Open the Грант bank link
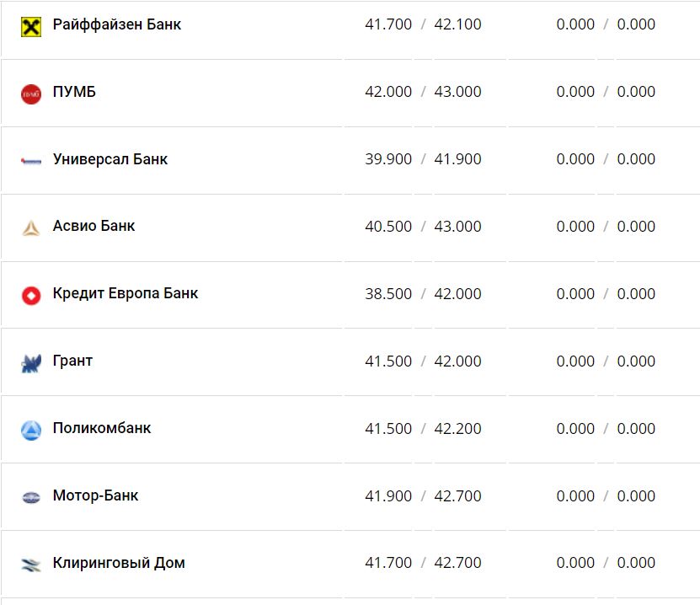The width and height of the screenshot is (700, 605). (x=72, y=361)
